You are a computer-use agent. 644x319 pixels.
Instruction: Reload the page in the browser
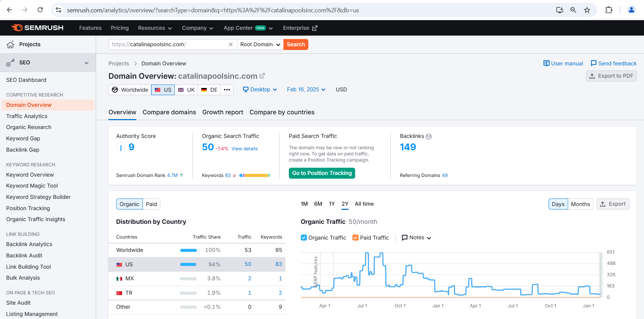tap(40, 10)
